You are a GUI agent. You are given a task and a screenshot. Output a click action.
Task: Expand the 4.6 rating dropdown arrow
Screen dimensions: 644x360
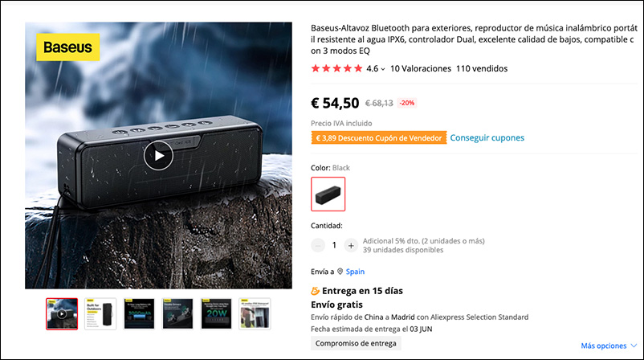(x=383, y=69)
